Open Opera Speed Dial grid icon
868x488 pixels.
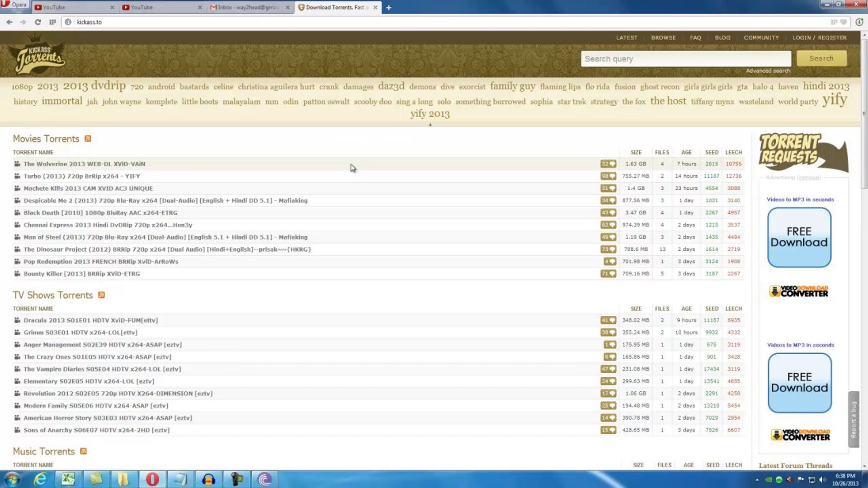(x=52, y=22)
